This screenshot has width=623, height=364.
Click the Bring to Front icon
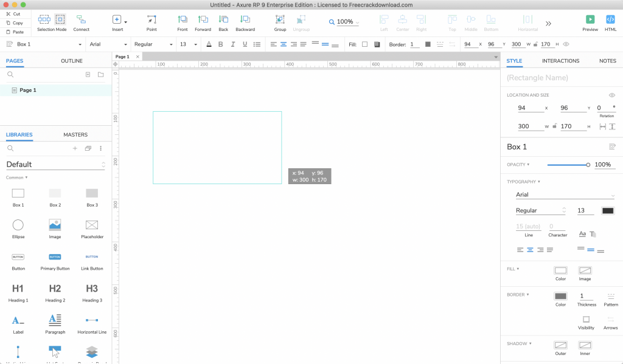tap(183, 19)
